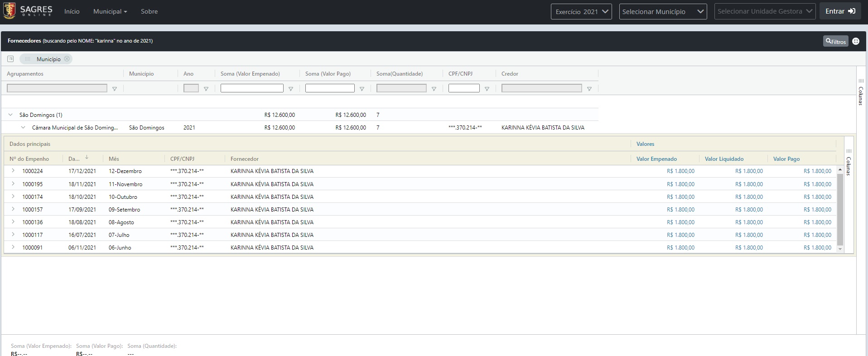
Task: Remove the Município grouping chip
Action: [67, 59]
